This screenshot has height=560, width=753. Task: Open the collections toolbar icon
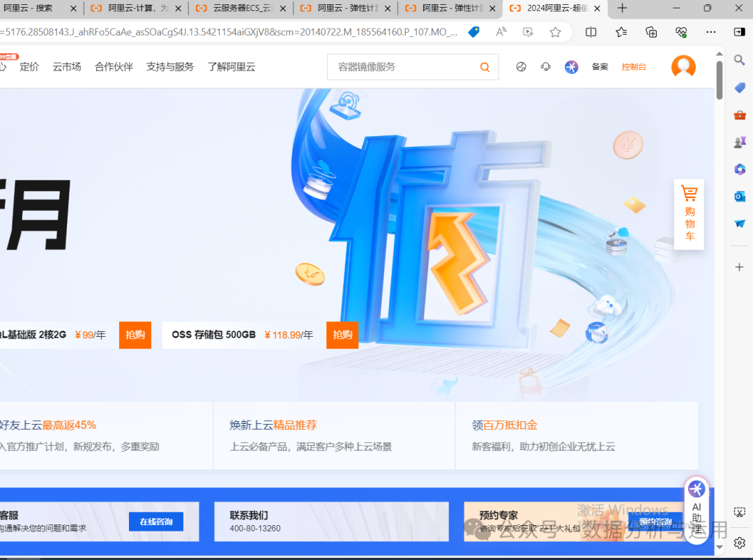(651, 32)
